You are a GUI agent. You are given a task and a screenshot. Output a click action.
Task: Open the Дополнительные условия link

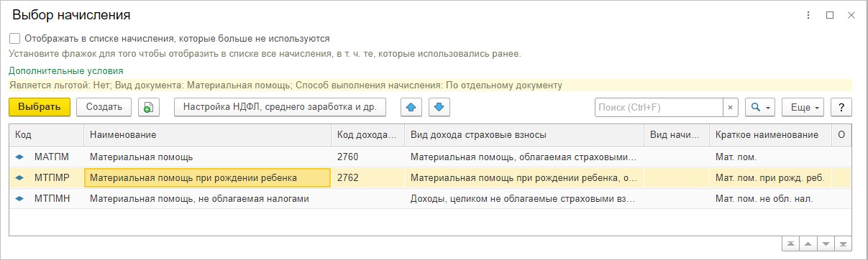(x=66, y=71)
